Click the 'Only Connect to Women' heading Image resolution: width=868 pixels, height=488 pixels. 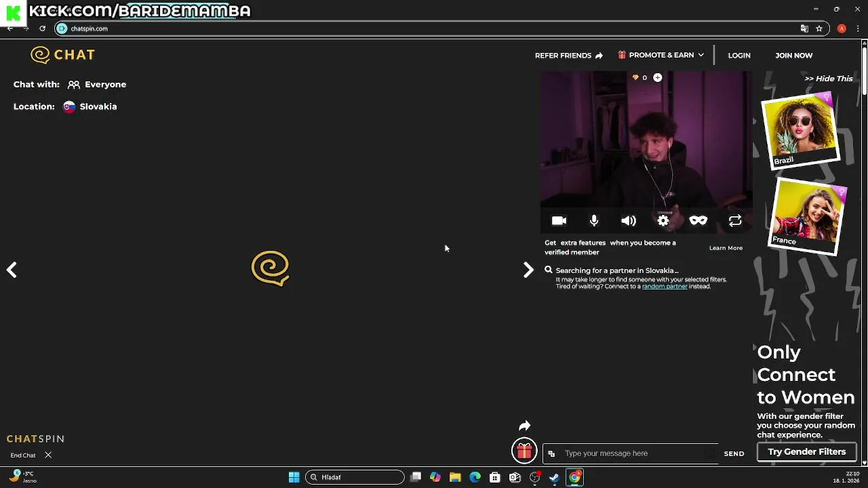806,375
